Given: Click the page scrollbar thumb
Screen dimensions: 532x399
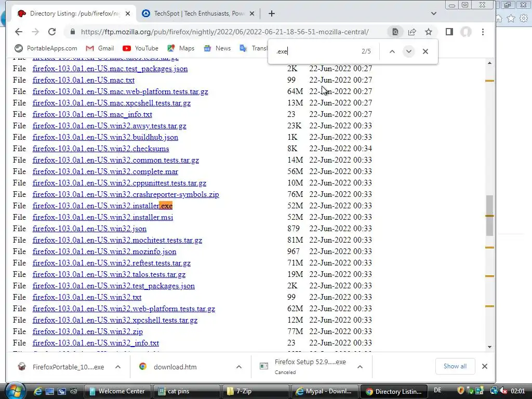Looking at the screenshot, I should coord(489,215).
